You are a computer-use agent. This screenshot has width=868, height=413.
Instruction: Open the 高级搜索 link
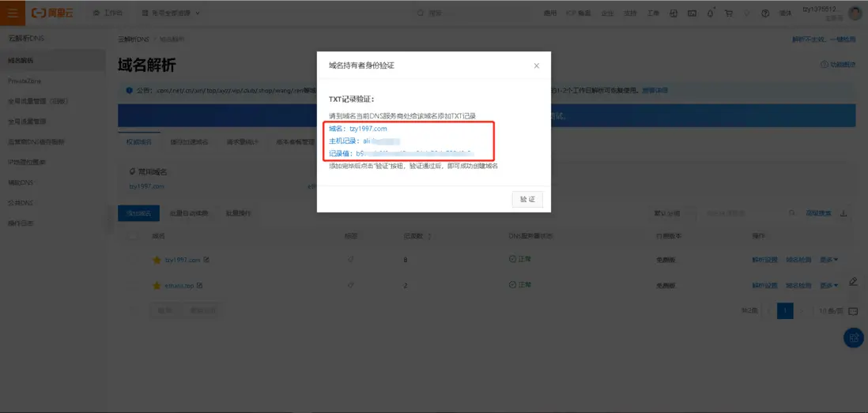point(818,213)
